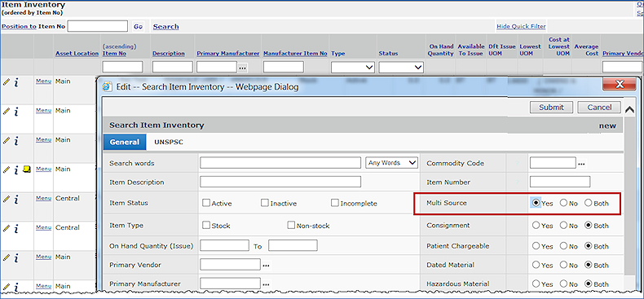Open Primary Vendor lookup ellipsis in dialog
Viewport: 644px width, 299px height.
[x=266, y=266]
